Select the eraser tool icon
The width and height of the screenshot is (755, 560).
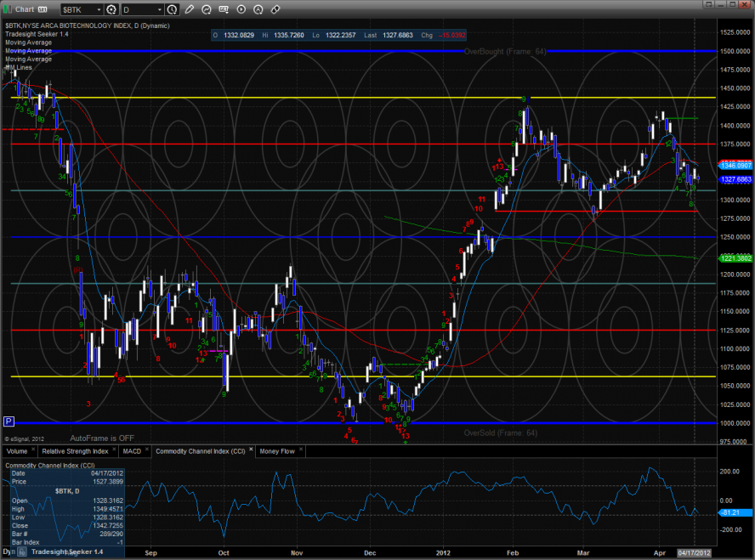(275, 9)
